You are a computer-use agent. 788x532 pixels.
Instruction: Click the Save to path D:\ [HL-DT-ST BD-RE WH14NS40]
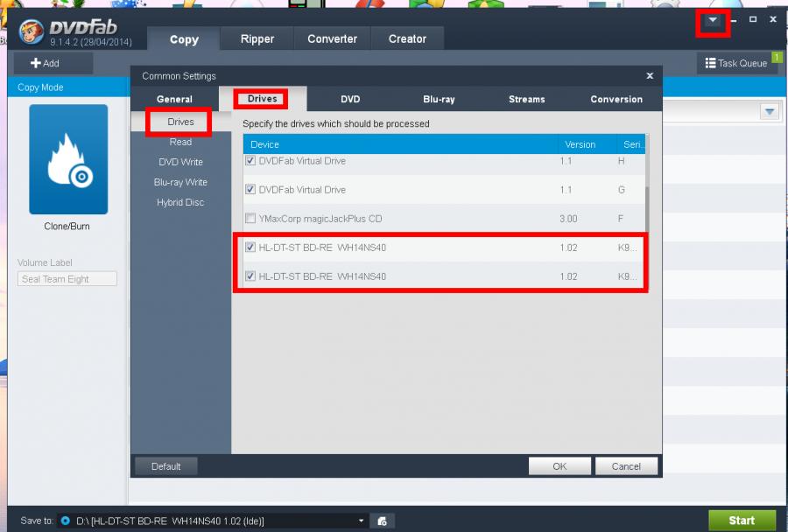tap(171, 521)
